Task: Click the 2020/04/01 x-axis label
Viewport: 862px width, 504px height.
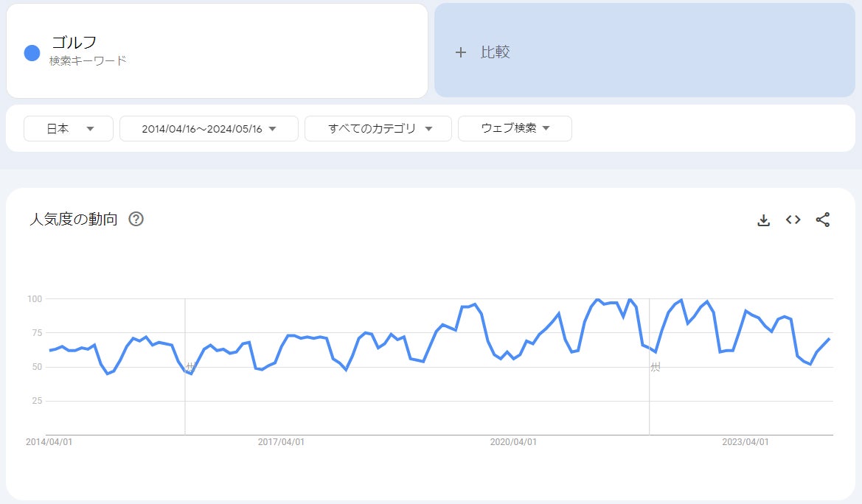Action: coord(513,442)
